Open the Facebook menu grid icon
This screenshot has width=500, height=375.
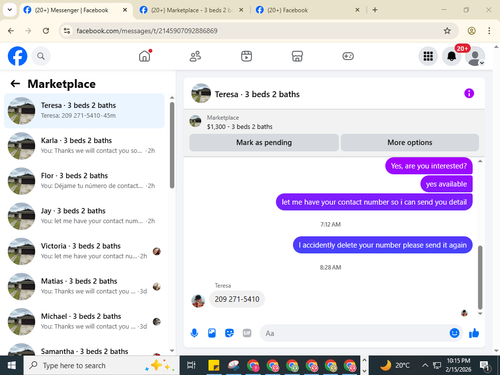click(428, 56)
